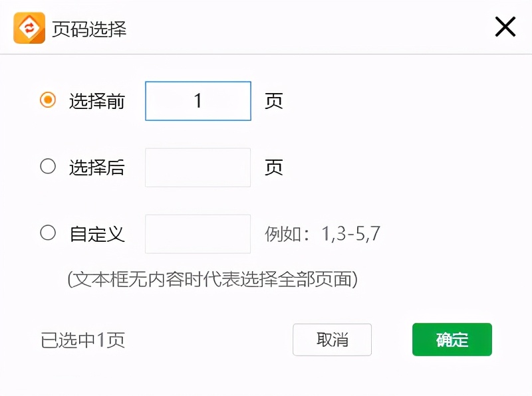Enable the 选择后 option
The image size is (532, 396).
[x=48, y=167]
